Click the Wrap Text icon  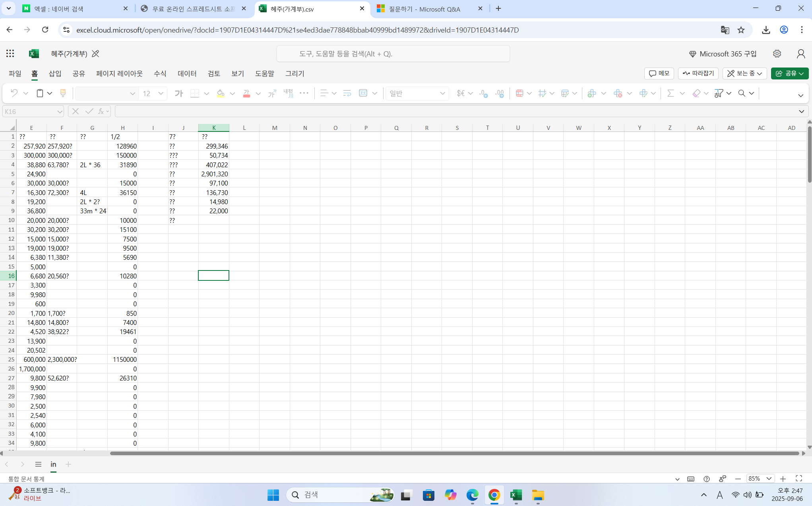(x=347, y=93)
